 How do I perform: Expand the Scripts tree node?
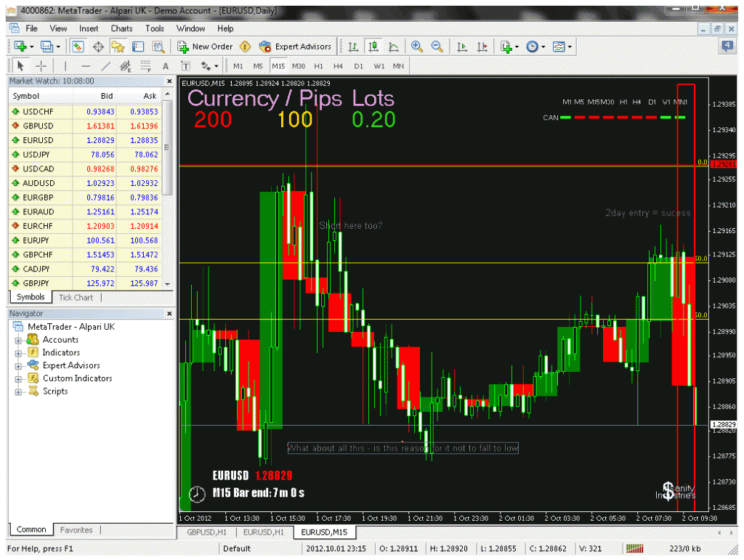(x=18, y=391)
